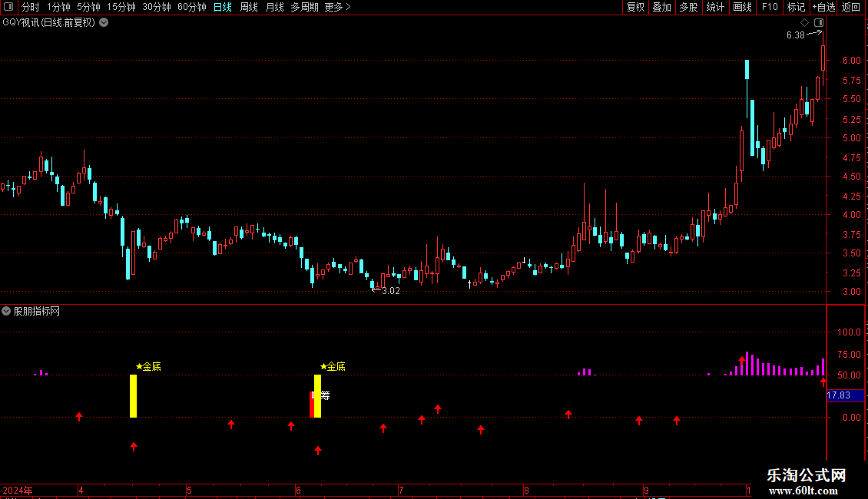This screenshot has height=499, width=868.
Task: Click the diamond icon above price axis
Action: coord(805,23)
